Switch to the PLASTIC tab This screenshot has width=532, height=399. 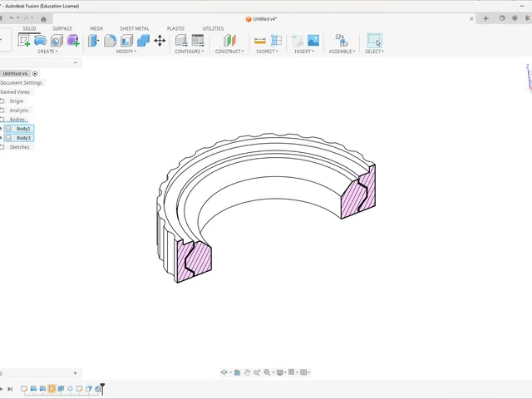point(175,28)
